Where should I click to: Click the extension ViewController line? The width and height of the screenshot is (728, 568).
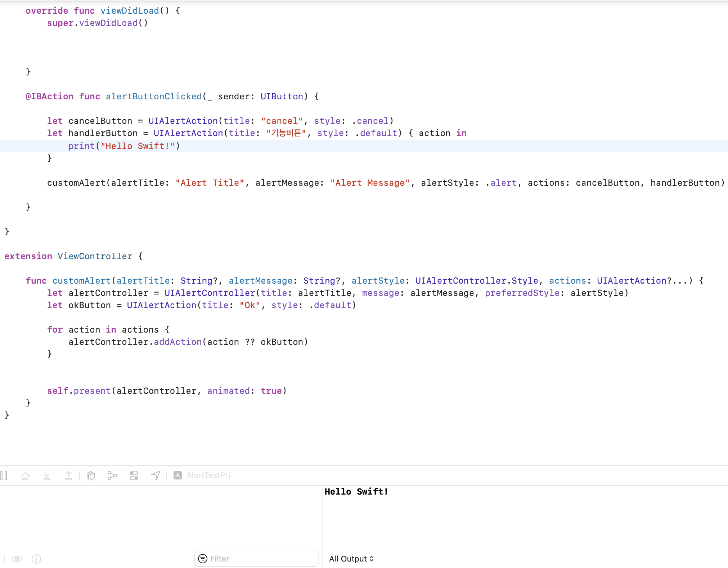[x=73, y=256]
